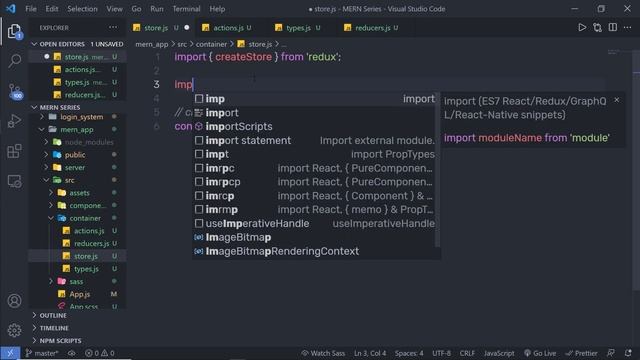The height and width of the screenshot is (360, 640).
Task: Expand the sass folder
Action: 76,281
